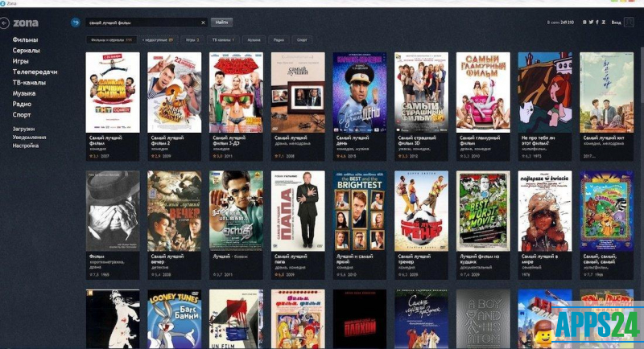
Task: Open Самый страшный фильм 3D poster
Action: click(421, 92)
